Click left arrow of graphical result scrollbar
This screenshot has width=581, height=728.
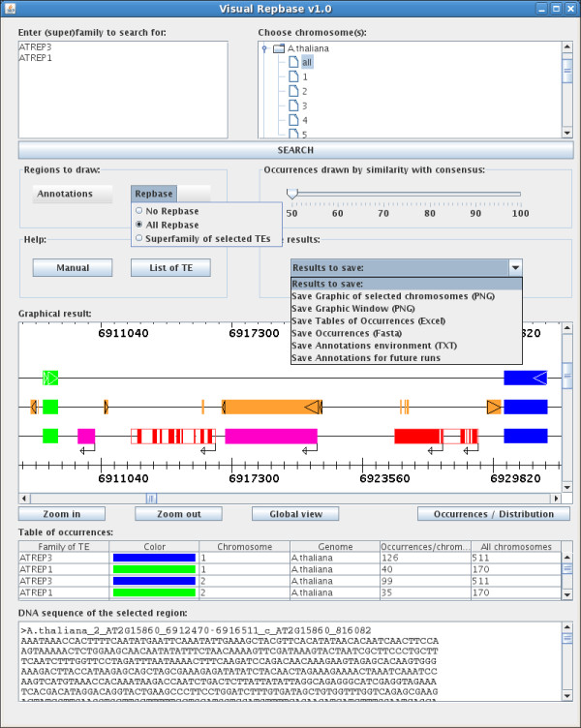(24, 499)
